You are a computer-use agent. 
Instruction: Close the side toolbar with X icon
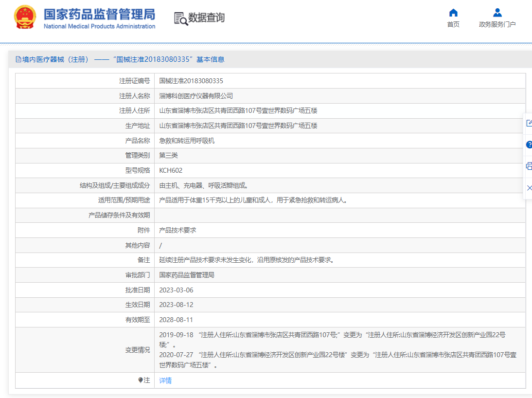(529, 188)
